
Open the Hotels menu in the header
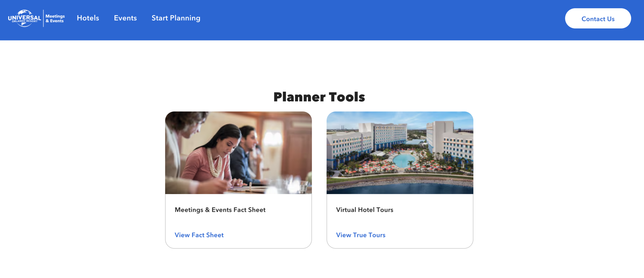(88, 18)
